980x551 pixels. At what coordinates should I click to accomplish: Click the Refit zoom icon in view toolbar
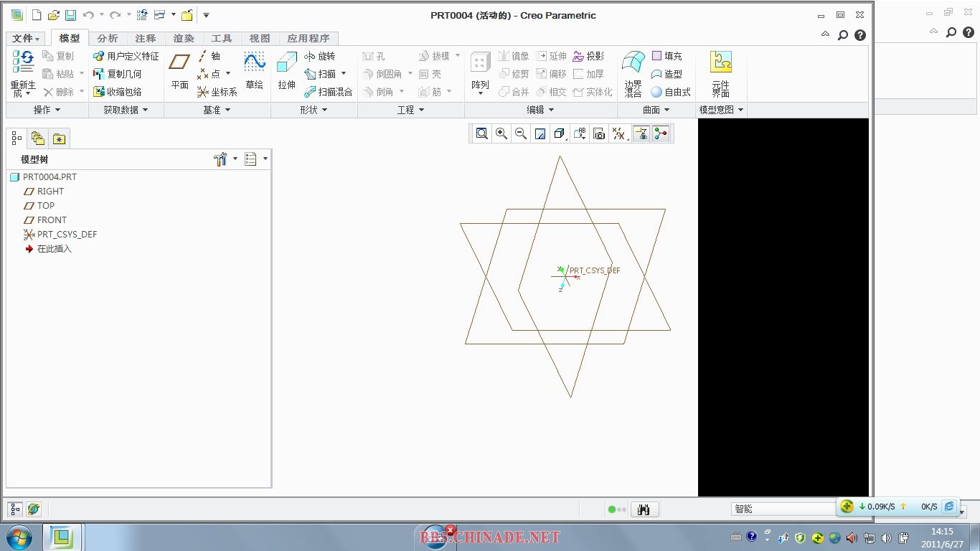point(482,133)
